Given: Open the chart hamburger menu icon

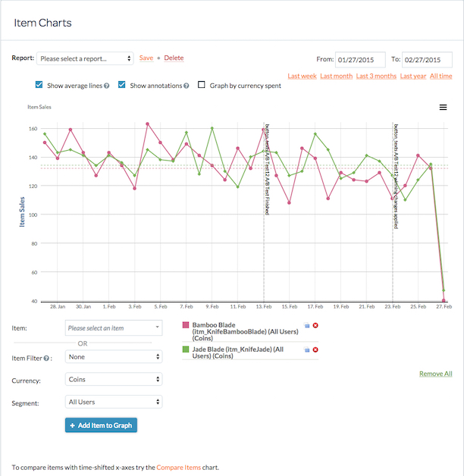Looking at the screenshot, I should point(443,107).
